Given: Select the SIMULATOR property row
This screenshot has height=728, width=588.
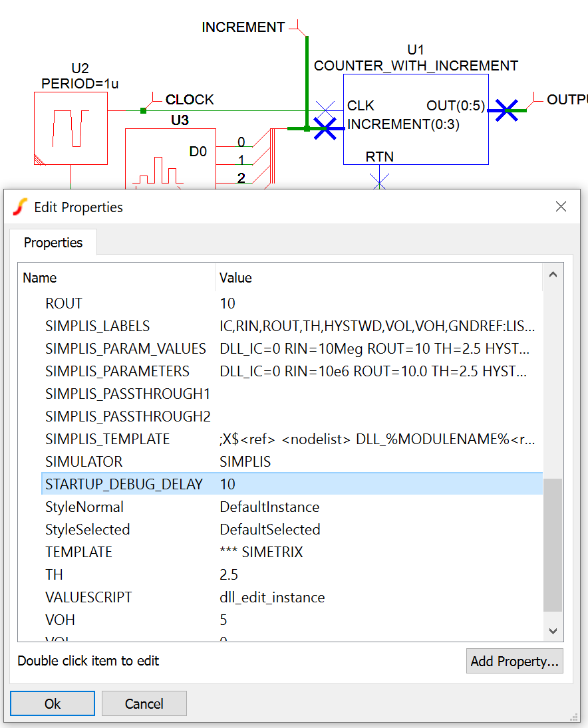Looking at the screenshot, I should click(x=84, y=461).
